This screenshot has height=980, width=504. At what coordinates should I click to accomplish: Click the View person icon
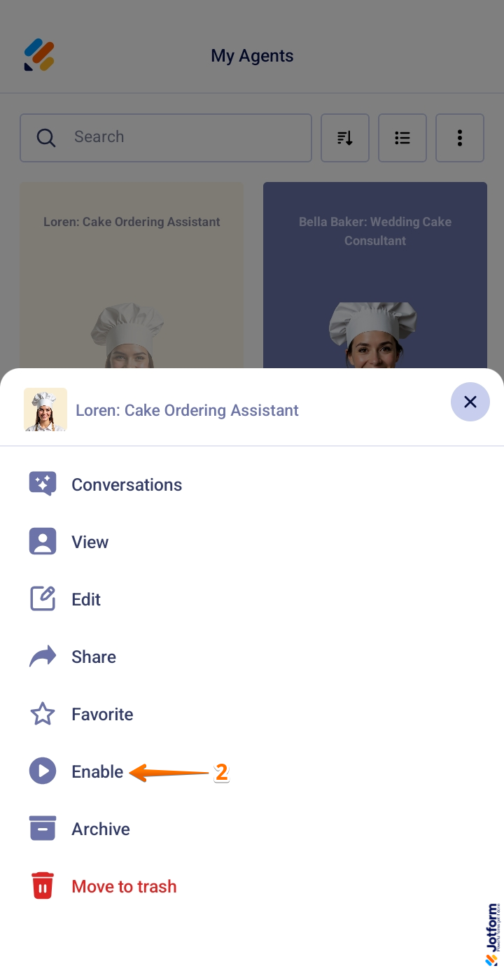(x=43, y=542)
